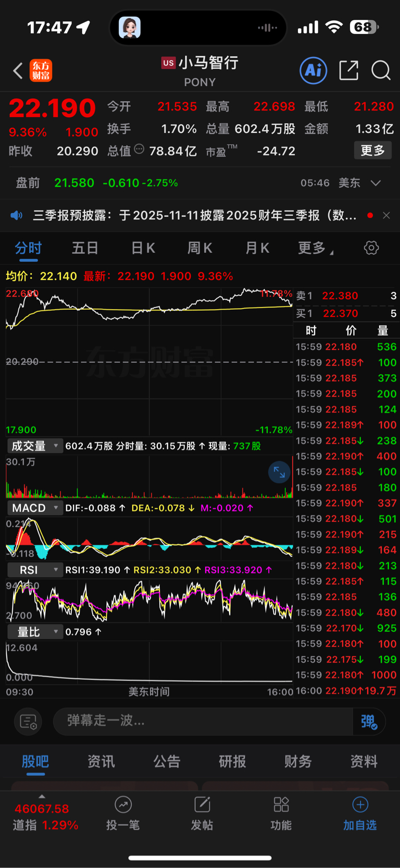Screen dimensions: 400x868
Task: Tap the avatar in the dynamic island
Action: 130,27
